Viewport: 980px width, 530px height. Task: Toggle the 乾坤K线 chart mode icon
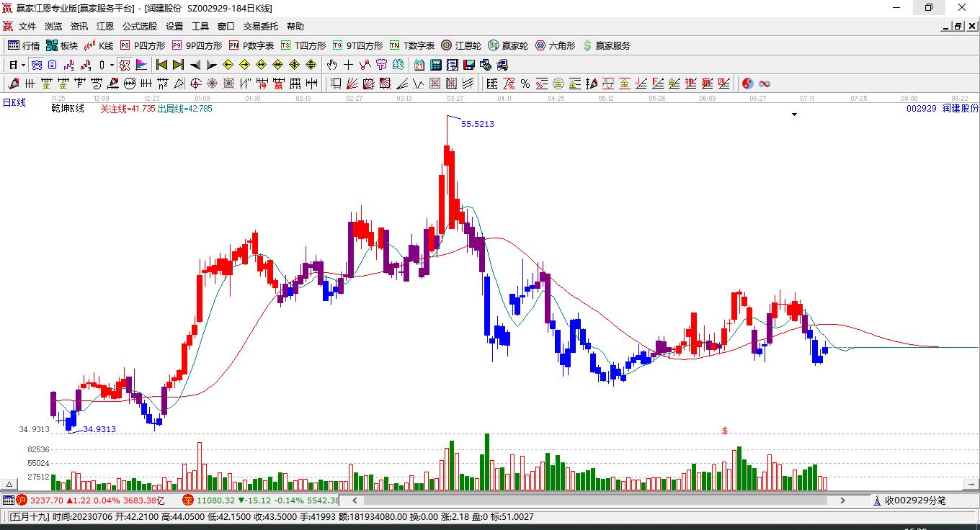click(x=124, y=65)
